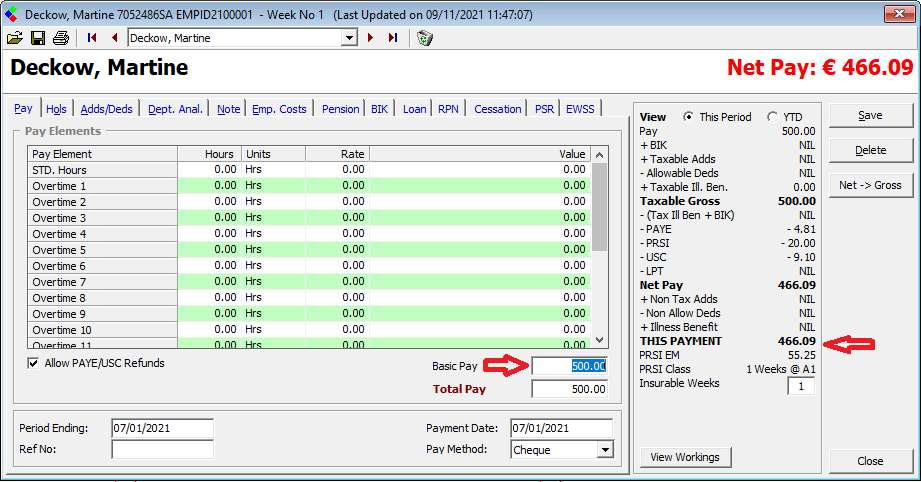Click the Period Ending date field
Screen dimensions: 921x482
coord(162,428)
